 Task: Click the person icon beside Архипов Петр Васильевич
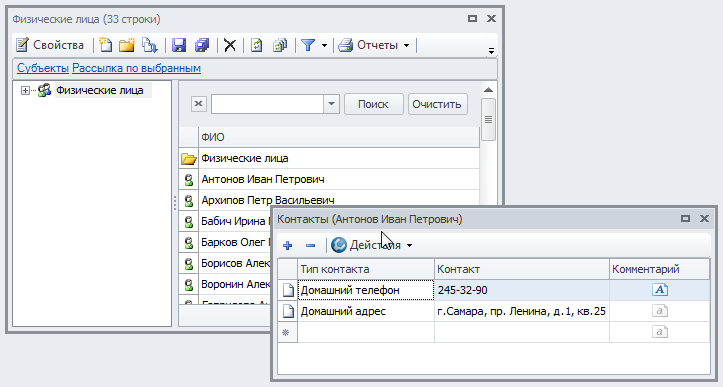coord(189,201)
